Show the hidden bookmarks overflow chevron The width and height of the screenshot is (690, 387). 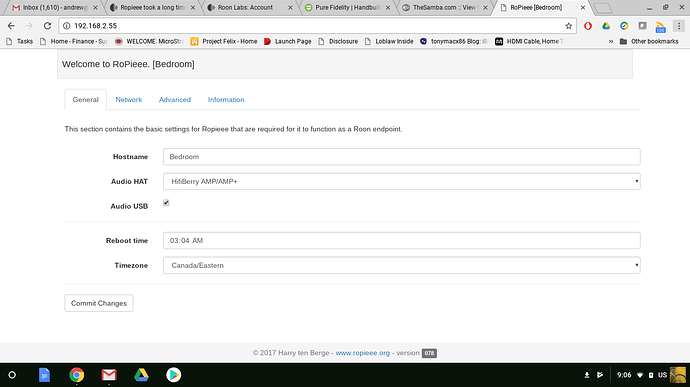pyautogui.click(x=611, y=41)
